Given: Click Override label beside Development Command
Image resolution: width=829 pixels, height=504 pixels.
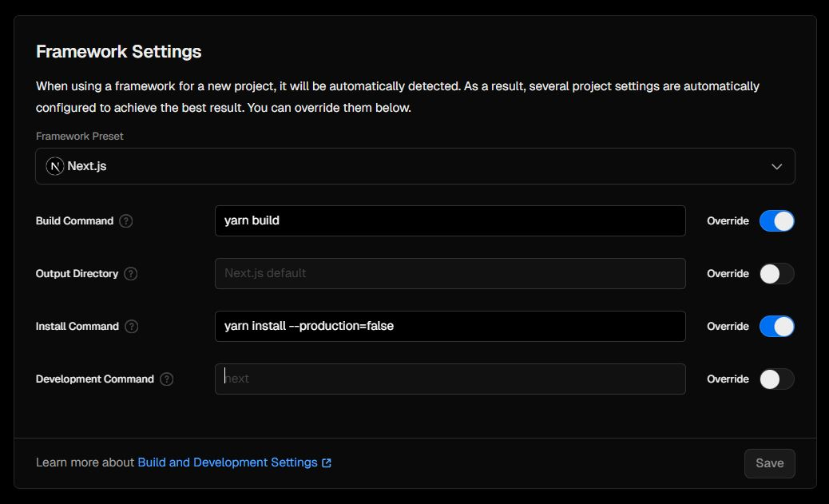Looking at the screenshot, I should tap(728, 379).
